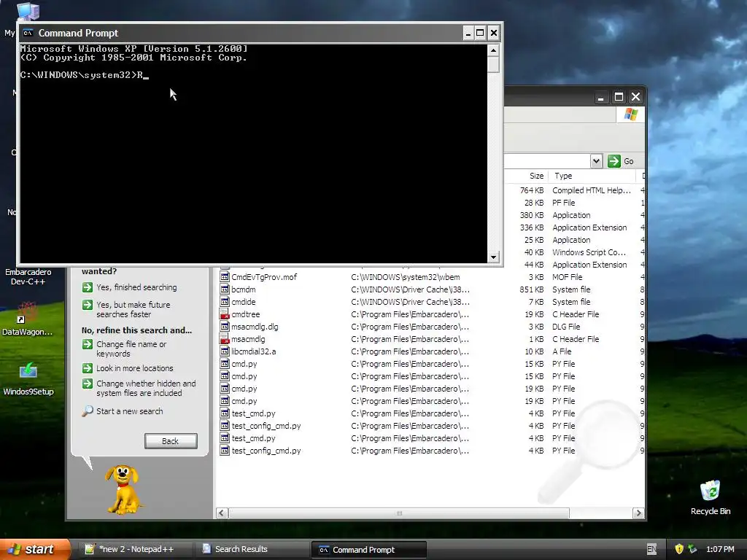This screenshot has width=747, height=560.
Task: Select the CmdEvTgProv.mof file icon
Action: coord(225,277)
